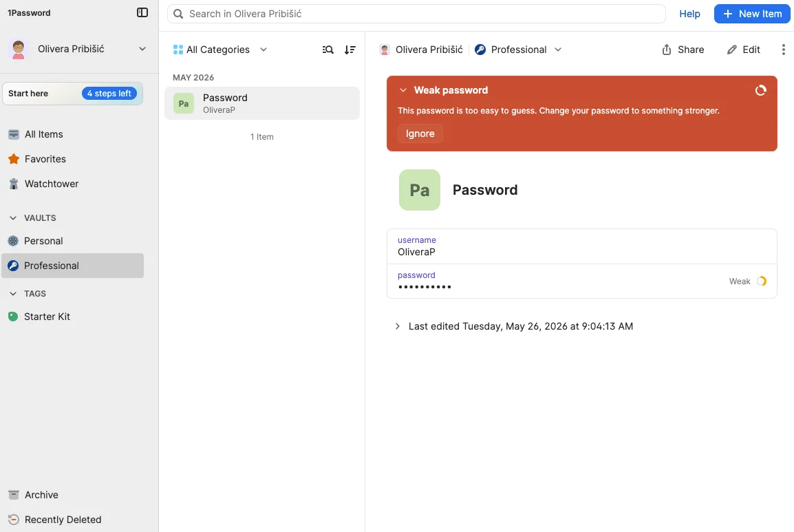Click 'This password is too easy to guess' message

pyautogui.click(x=558, y=110)
